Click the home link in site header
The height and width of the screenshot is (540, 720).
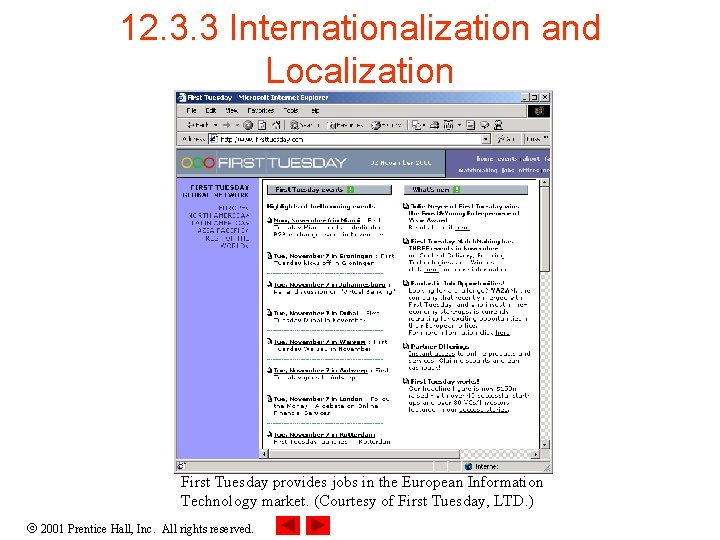point(484,158)
